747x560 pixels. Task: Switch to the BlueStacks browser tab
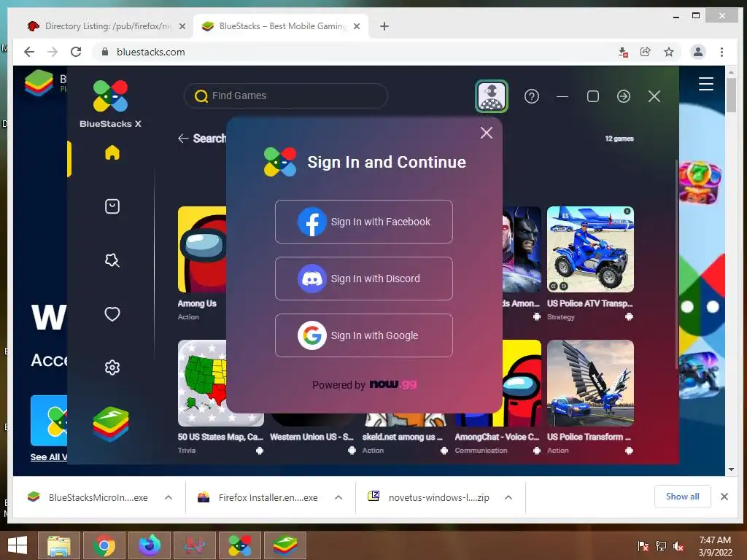pyautogui.click(x=282, y=26)
